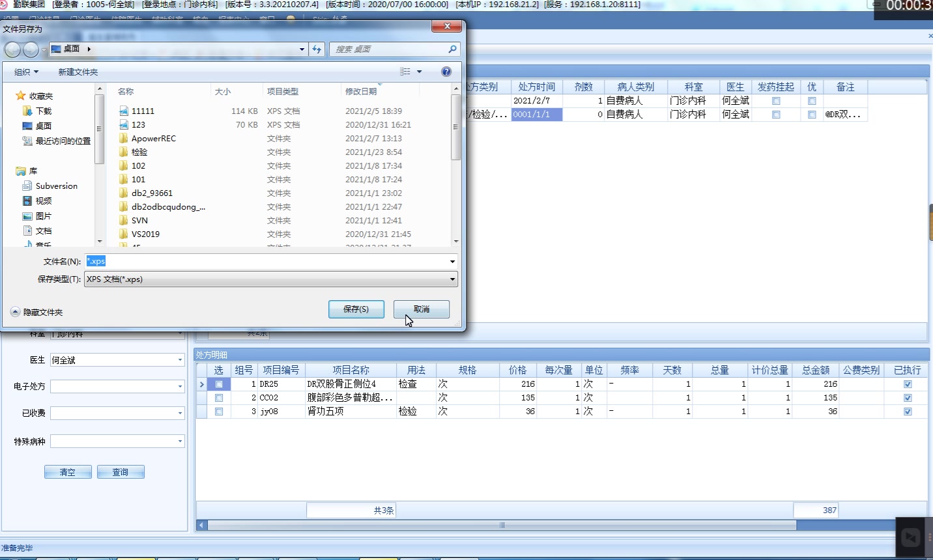Viewport: 933px width, 560px height.
Task: Toggle 已执行 checkbox for DR双股骨正侧位4
Action: coord(908,384)
